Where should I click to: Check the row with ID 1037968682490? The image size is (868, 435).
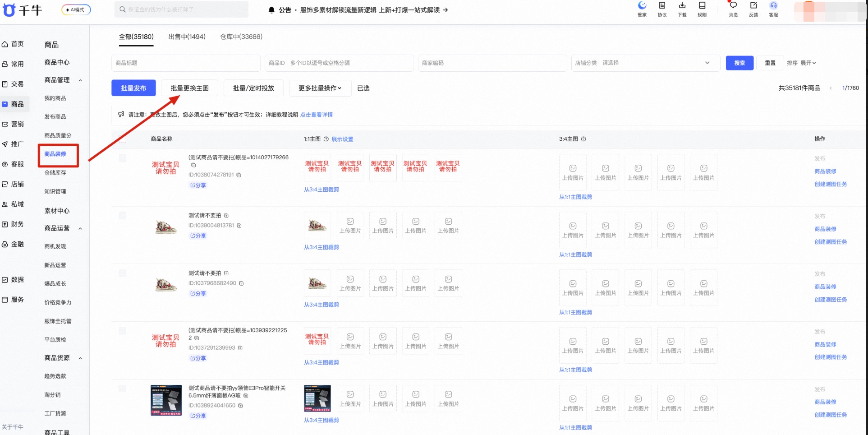click(x=122, y=273)
